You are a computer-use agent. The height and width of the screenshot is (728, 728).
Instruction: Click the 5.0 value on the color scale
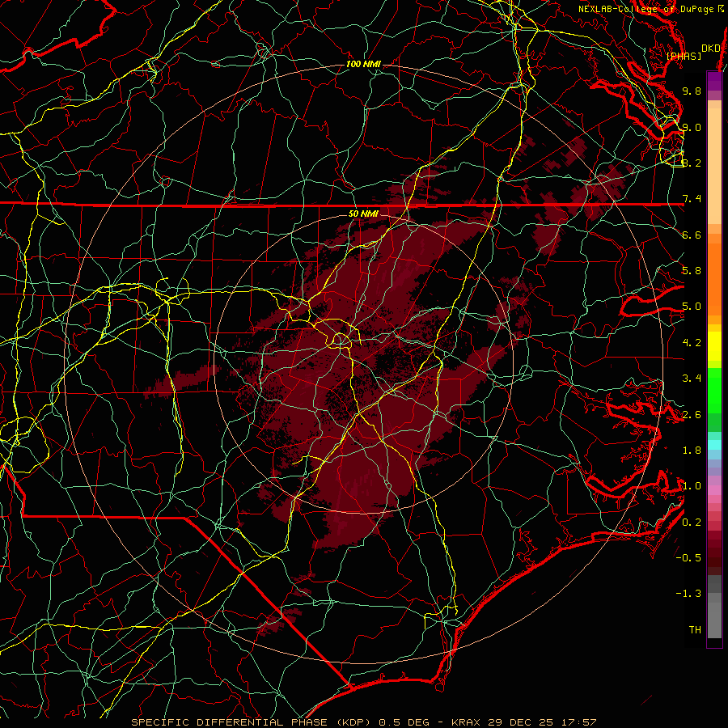point(692,307)
